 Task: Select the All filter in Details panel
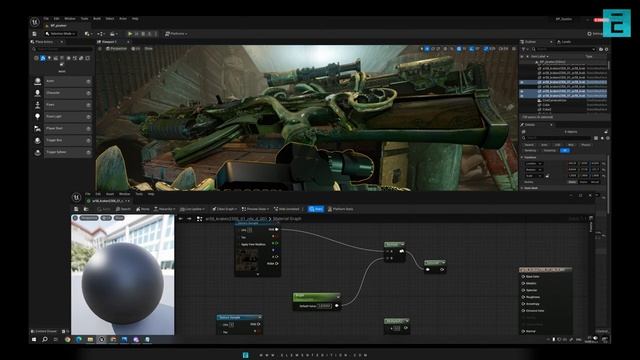565,150
